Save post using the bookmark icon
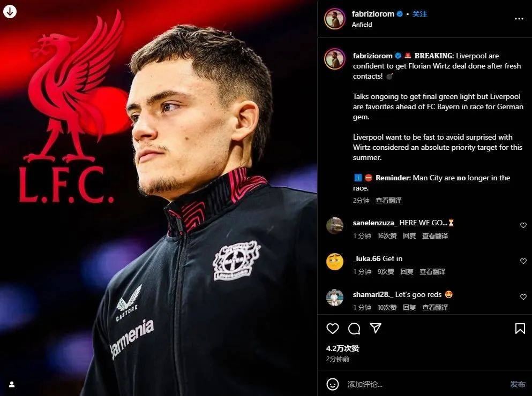 point(520,328)
